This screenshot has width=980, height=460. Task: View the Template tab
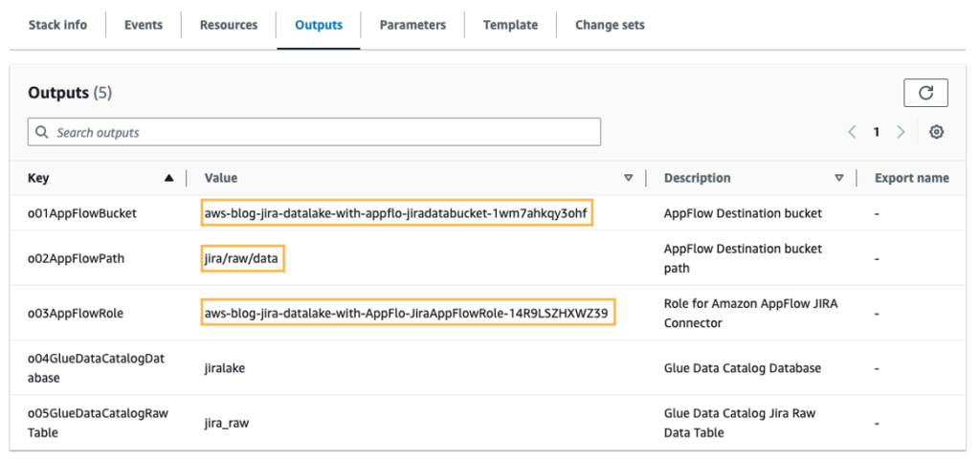coord(510,25)
